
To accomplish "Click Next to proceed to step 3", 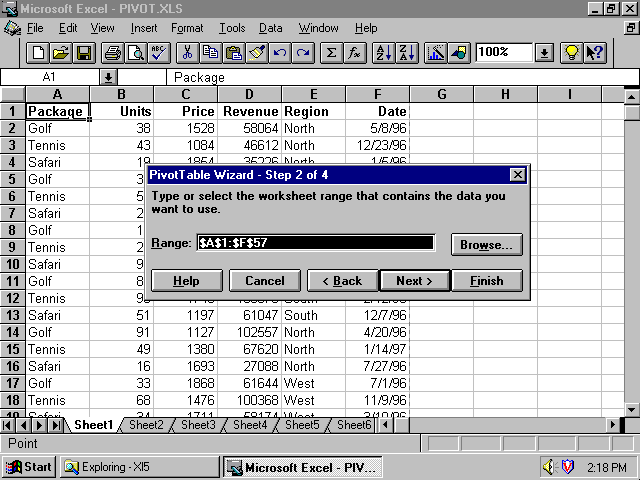I will [x=415, y=280].
